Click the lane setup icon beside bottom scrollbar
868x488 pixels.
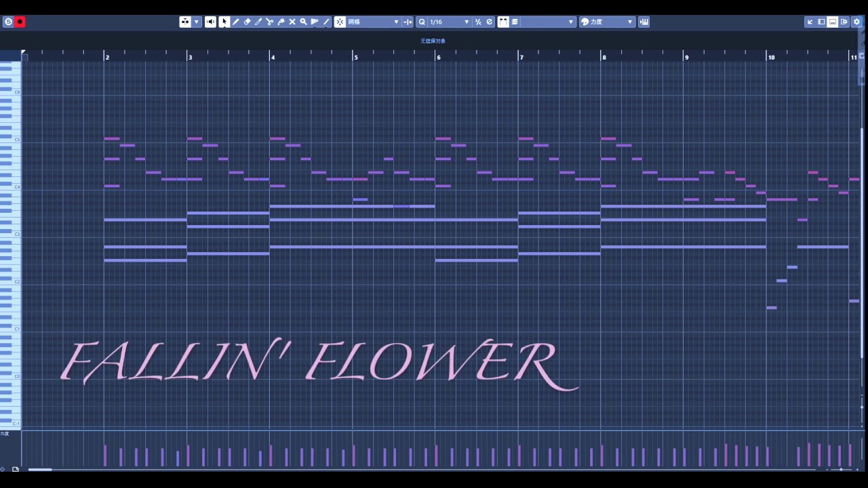tap(16, 469)
